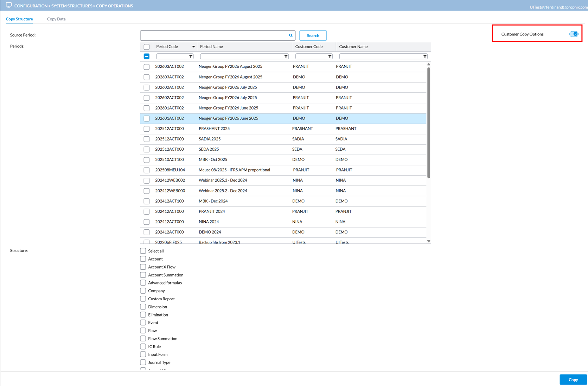Open the Period Code column sort dropdown arrow
The image size is (588, 386).
click(193, 47)
